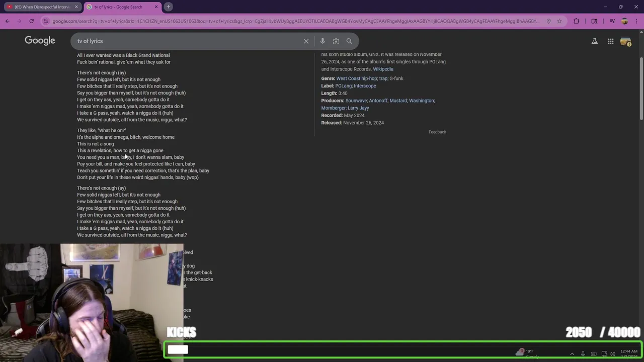Screen dimensions: 644x362
Task: Click the location permission icon in address bar
Action: click(548, 21)
